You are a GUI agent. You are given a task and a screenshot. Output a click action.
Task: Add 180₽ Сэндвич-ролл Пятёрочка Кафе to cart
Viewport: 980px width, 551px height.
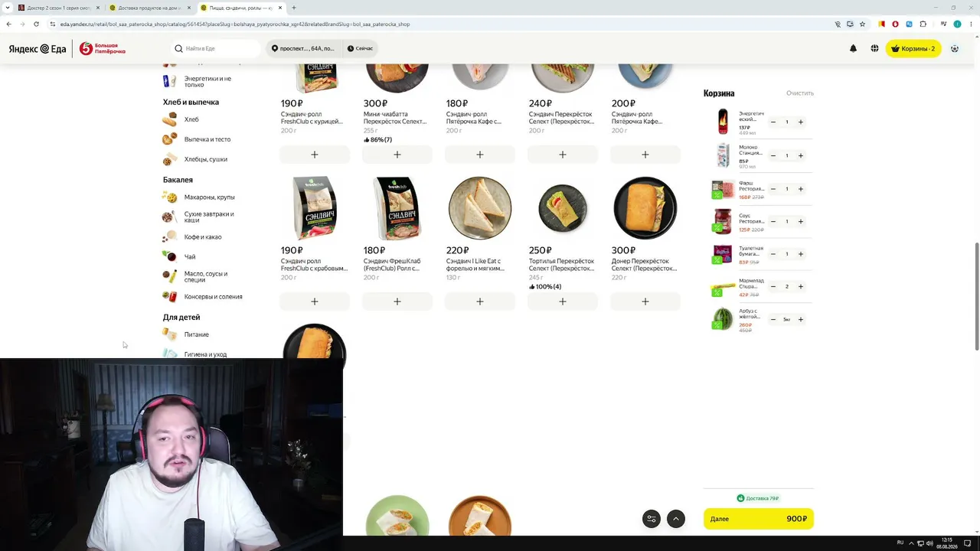pyautogui.click(x=480, y=155)
